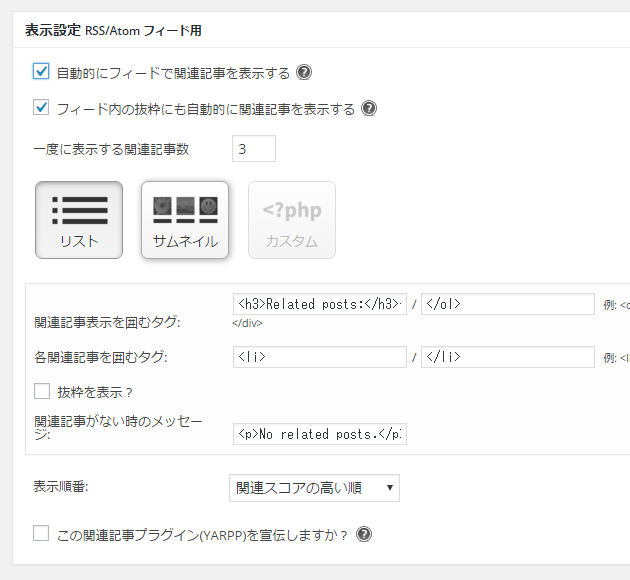Click the 表示設定 RSS/Atom フィード用 heading
The width and height of the screenshot is (630, 580).
pyautogui.click(x=113, y=30)
